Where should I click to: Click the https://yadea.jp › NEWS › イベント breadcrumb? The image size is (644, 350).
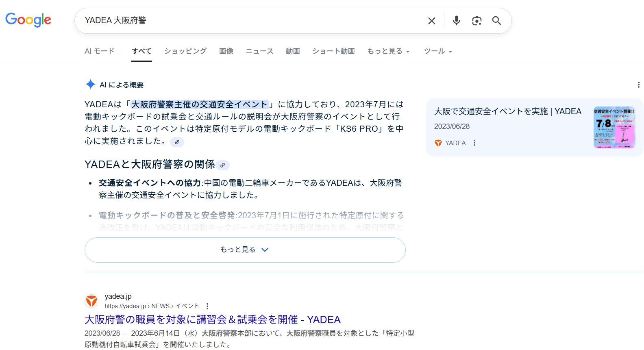point(152,306)
